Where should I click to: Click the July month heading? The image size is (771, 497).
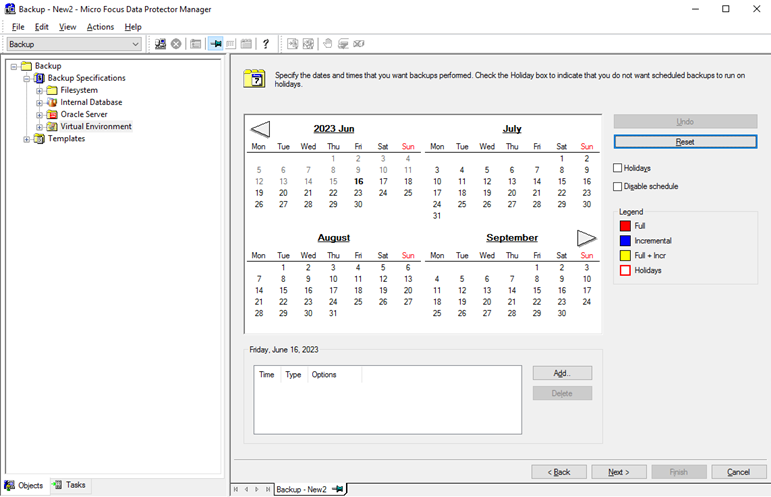(x=512, y=129)
